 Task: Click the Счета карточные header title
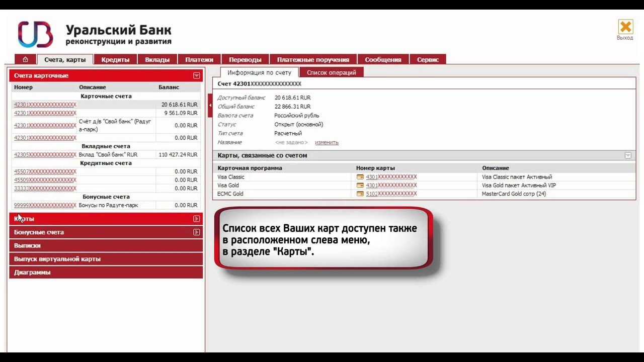41,75
